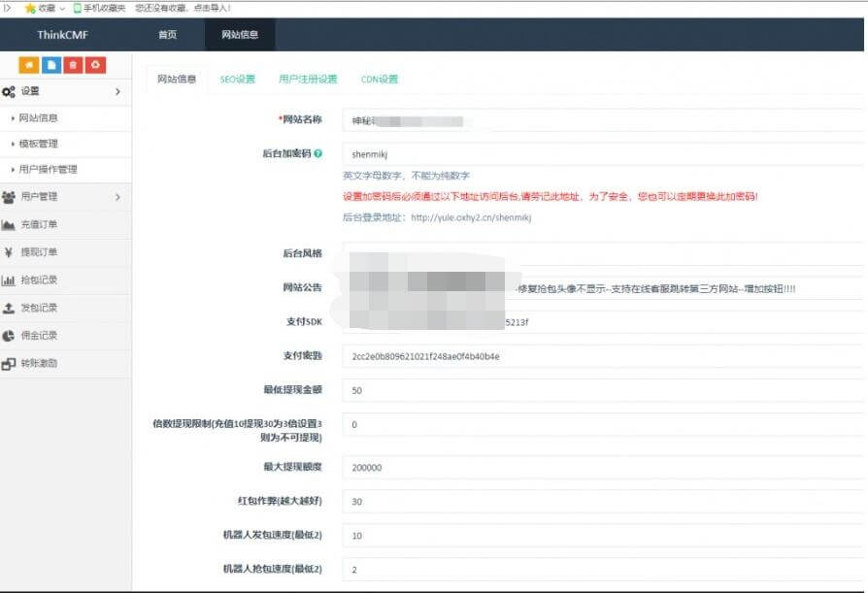The width and height of the screenshot is (868, 593).
Task: Collapse the 设置 menu chevron
Action: point(117,91)
